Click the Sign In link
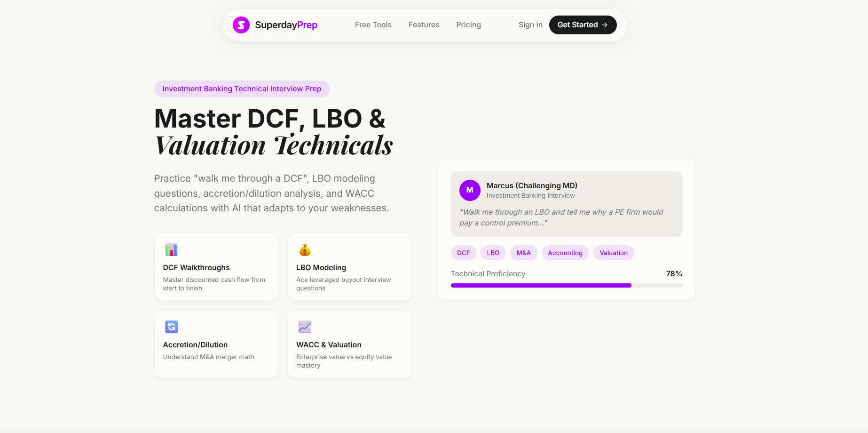This screenshot has height=433, width=868. point(530,24)
